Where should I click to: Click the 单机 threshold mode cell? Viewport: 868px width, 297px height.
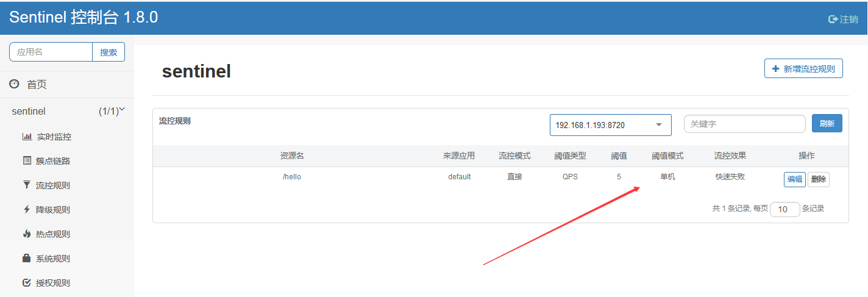(x=667, y=177)
